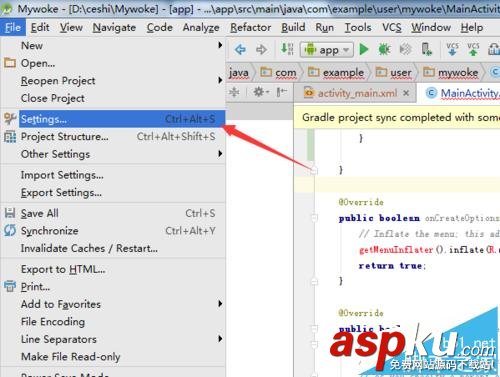The width and height of the screenshot is (500, 377).
Task: Select the user folder breadcrumb
Action: (x=393, y=72)
